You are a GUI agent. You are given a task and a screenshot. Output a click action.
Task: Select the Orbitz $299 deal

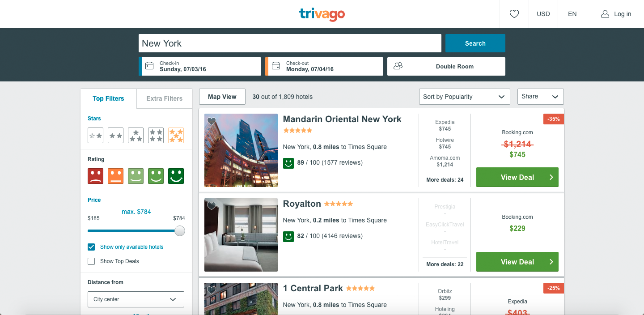(445, 294)
